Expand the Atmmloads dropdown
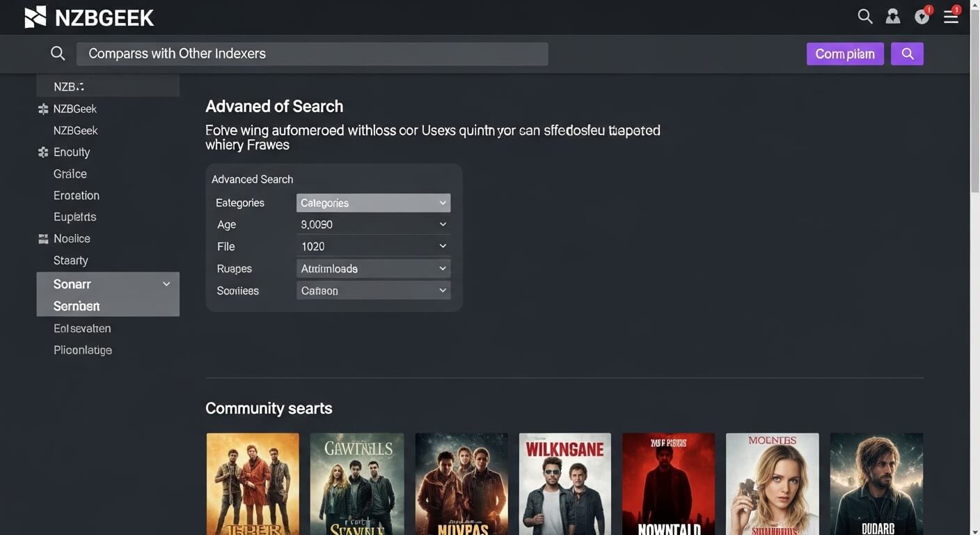 (x=373, y=268)
